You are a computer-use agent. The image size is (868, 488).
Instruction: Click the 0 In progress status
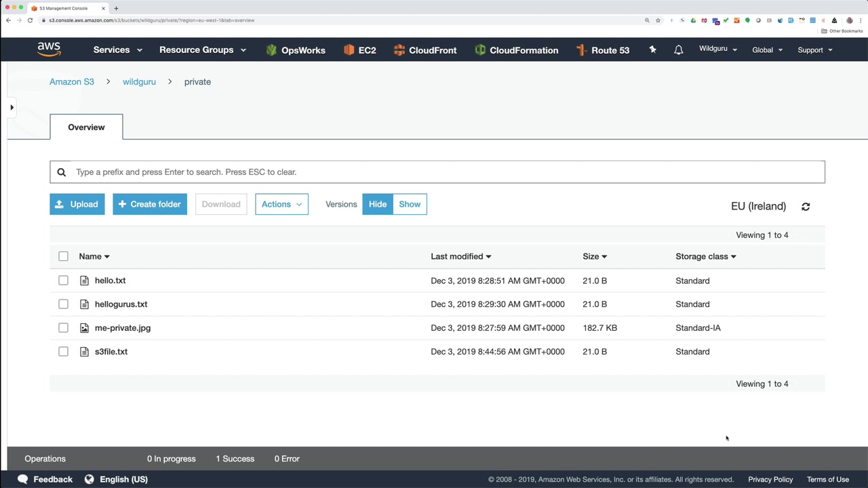[172, 459]
